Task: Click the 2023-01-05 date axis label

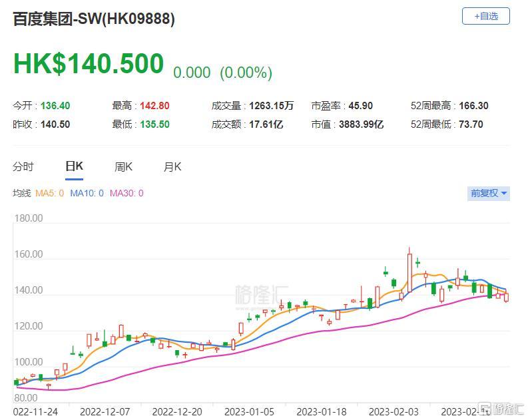Action: tap(249, 411)
